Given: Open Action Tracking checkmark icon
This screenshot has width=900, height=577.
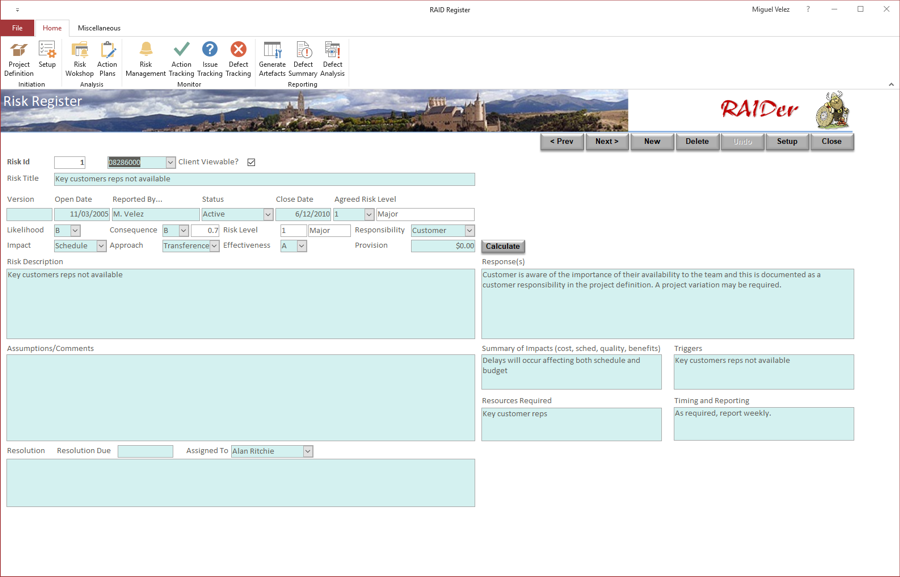Looking at the screenshot, I should [x=181, y=59].
